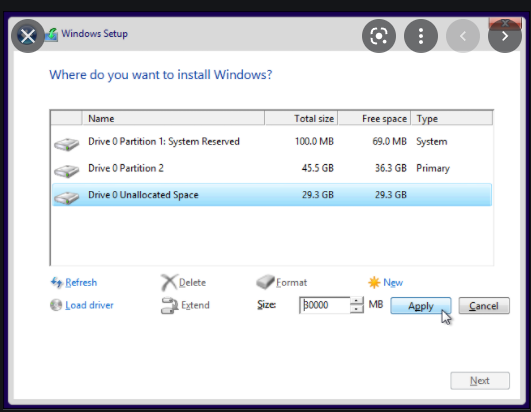531x412 pixels.
Task: Click the Primary type cell
Action: [x=433, y=168]
